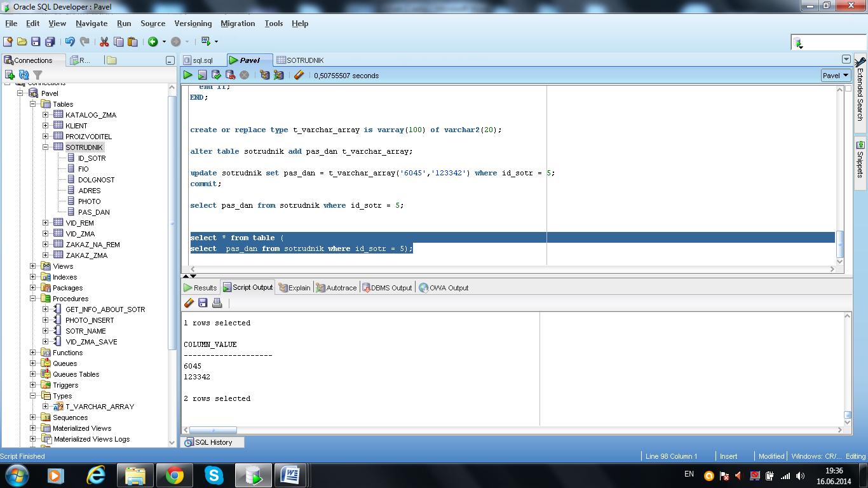Viewport: 868px width, 488px height.
Task: Click the search input field at top right
Action: click(834, 43)
